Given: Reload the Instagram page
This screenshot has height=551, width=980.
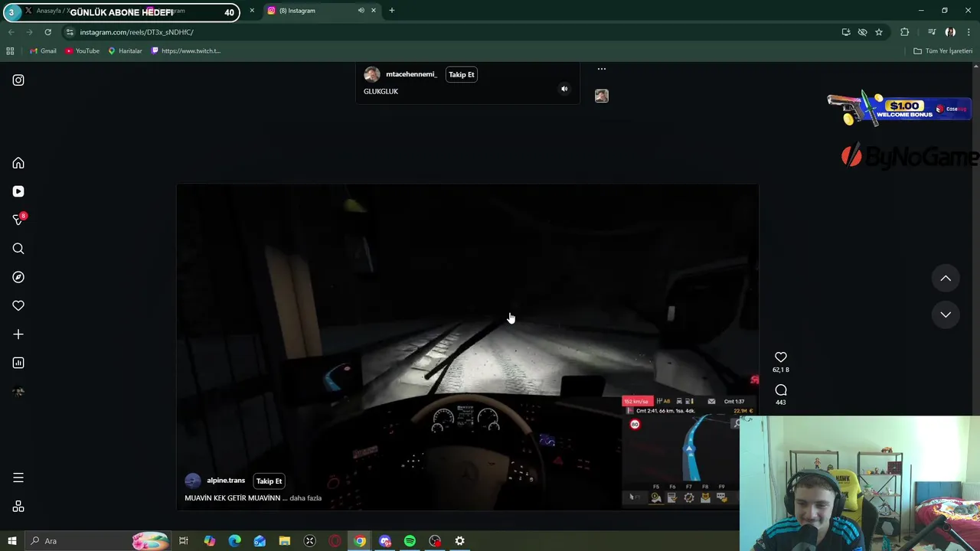Looking at the screenshot, I should tap(47, 32).
